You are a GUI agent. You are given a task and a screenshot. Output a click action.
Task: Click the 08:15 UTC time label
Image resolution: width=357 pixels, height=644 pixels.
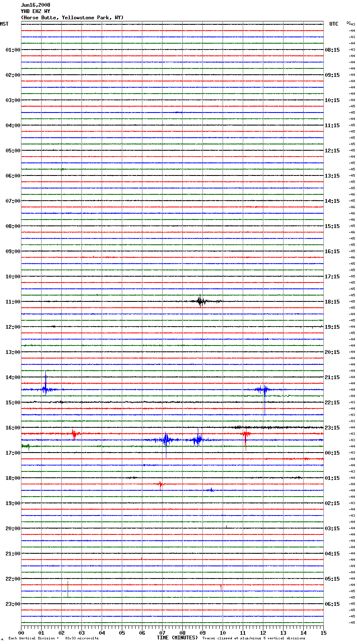332,50
